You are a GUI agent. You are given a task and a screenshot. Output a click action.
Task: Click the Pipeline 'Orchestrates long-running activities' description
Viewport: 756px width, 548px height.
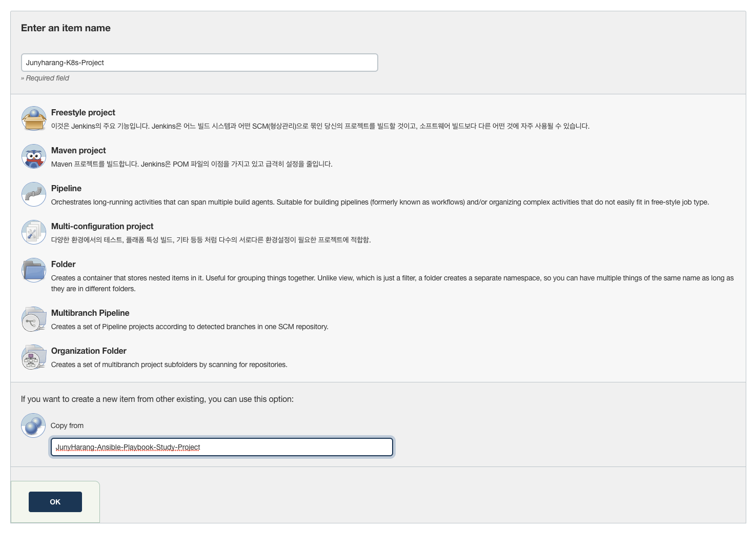click(x=380, y=202)
